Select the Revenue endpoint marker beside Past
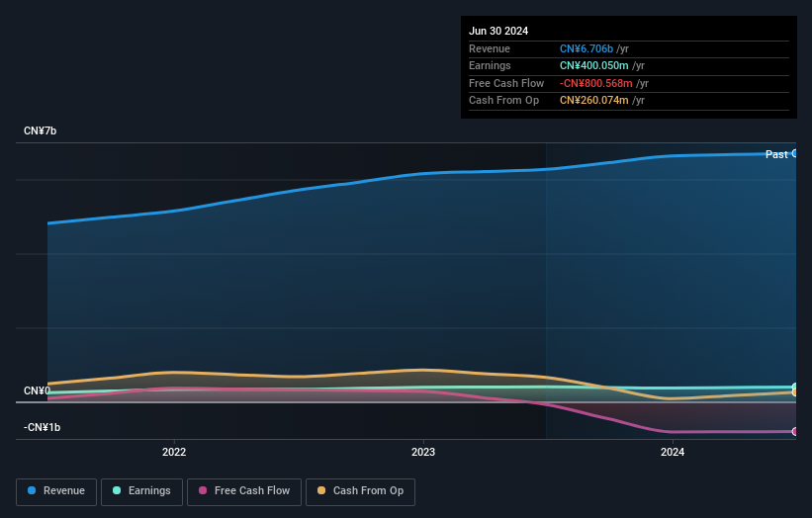Image resolution: width=812 pixels, height=518 pixels. [x=795, y=153]
